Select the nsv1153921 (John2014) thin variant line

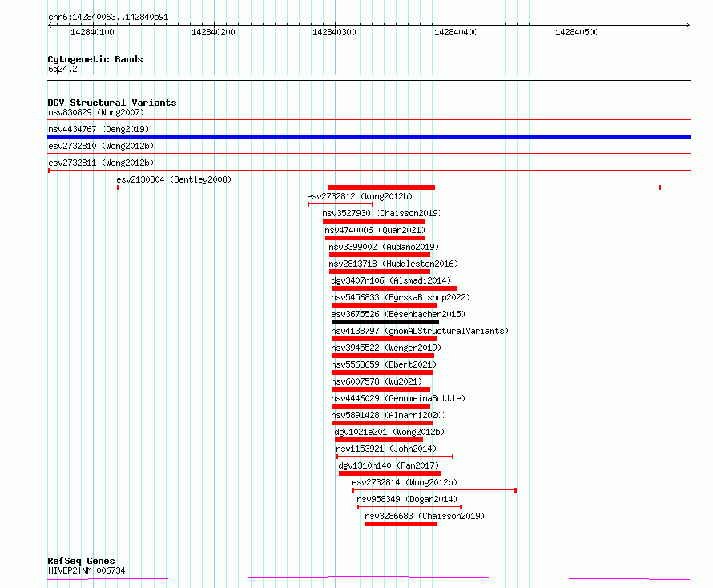point(395,457)
